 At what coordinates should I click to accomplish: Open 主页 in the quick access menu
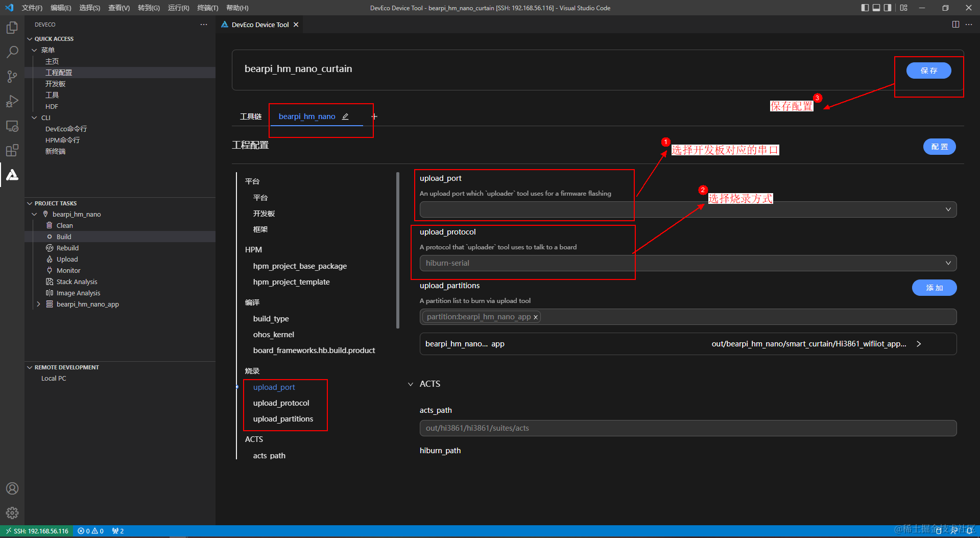coord(52,61)
